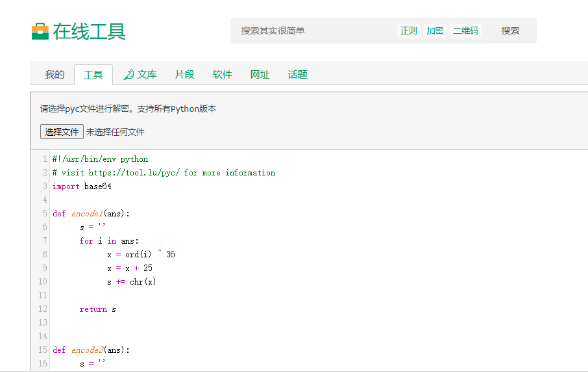
Task: Click the 'x = ord(i) ^ 36' line
Action: click(141, 255)
